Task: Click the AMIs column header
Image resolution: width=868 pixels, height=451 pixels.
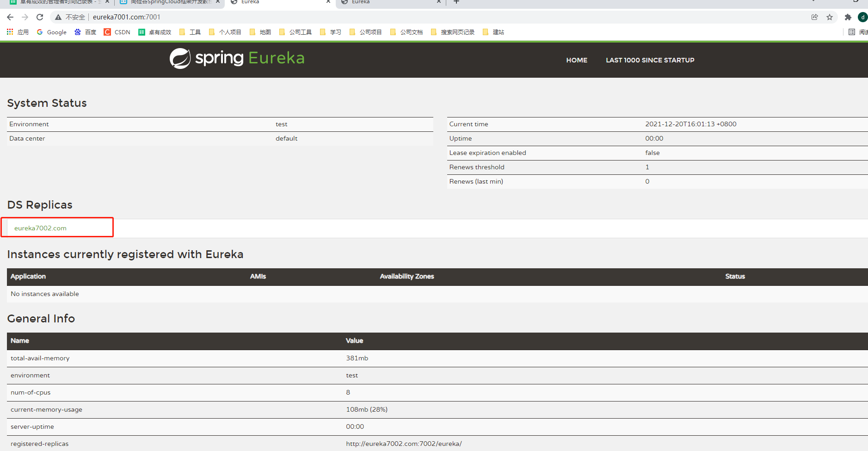Action: [x=258, y=276]
